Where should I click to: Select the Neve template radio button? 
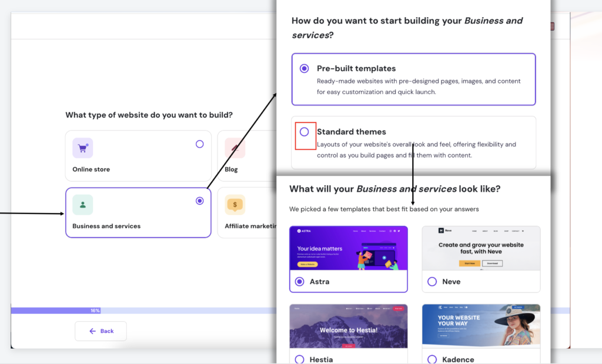coord(432,282)
